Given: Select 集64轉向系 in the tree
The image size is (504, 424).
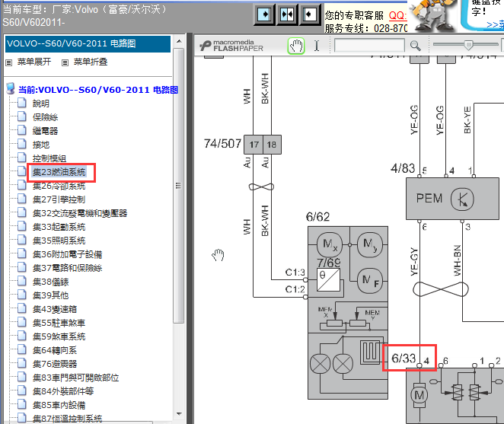Looking at the screenshot, I should coord(55,350).
